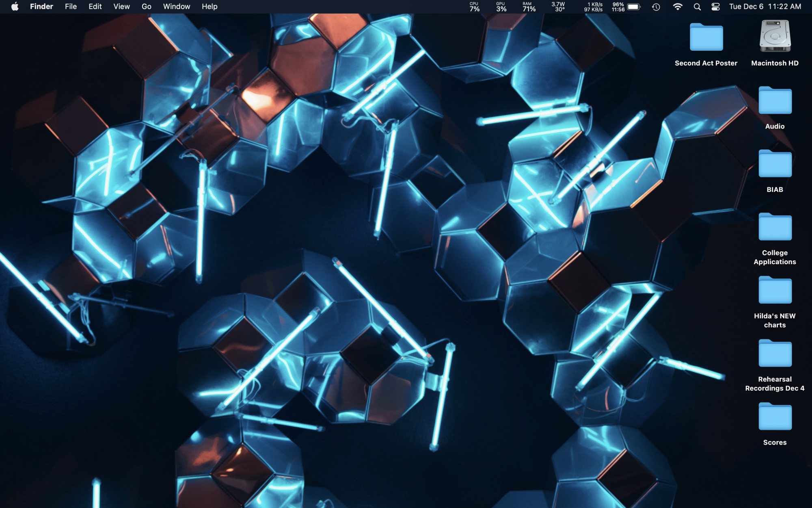The height and width of the screenshot is (508, 812).
Task: Click the Wi-Fi status icon
Action: (677, 7)
